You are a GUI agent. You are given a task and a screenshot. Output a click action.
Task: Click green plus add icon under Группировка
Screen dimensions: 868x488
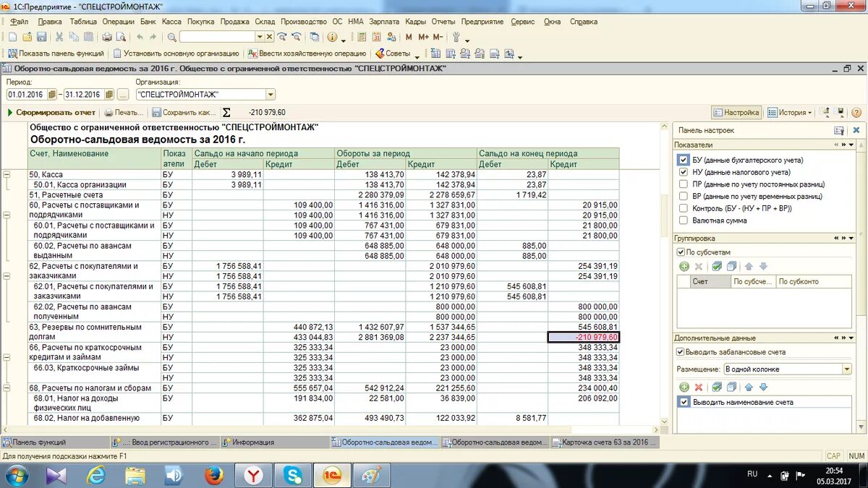[x=684, y=266]
